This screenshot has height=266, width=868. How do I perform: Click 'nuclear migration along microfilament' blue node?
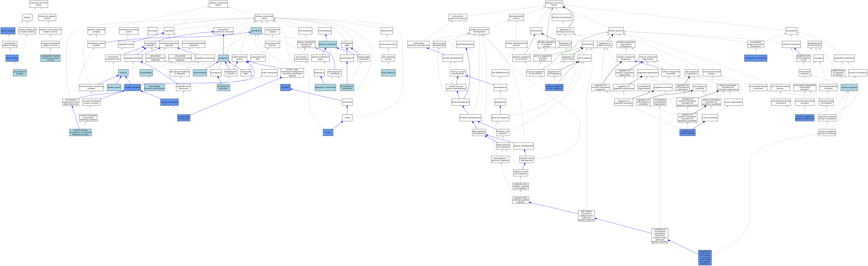pos(805,118)
